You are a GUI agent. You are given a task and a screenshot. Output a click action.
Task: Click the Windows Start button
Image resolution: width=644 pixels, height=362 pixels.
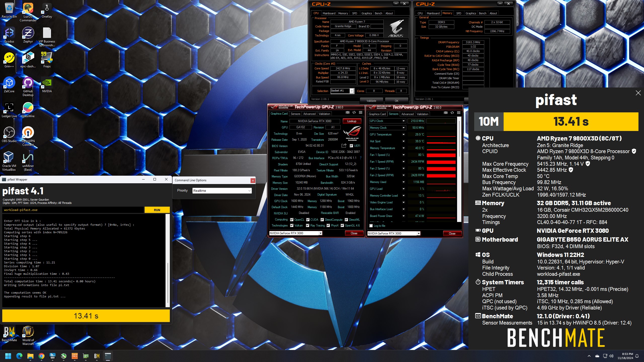point(8,356)
